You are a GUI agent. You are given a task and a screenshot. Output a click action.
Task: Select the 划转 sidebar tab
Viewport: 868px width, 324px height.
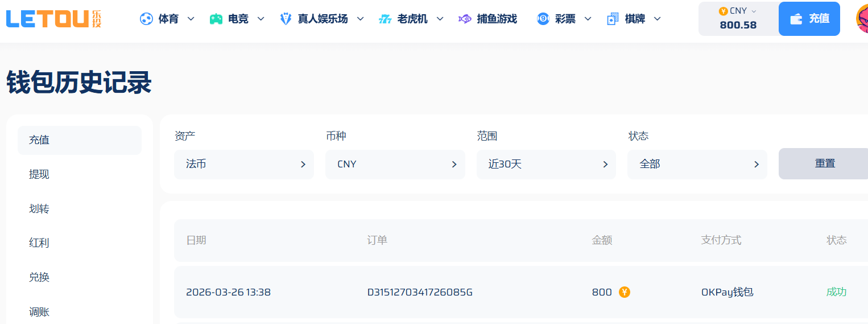[39, 209]
